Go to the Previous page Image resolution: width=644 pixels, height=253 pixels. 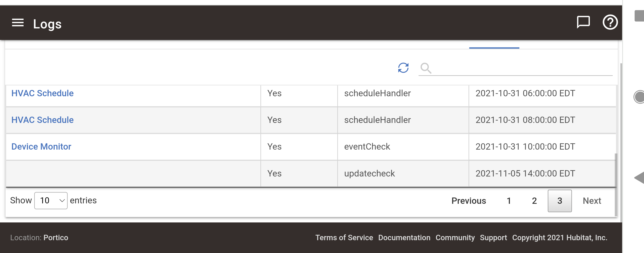pos(469,201)
